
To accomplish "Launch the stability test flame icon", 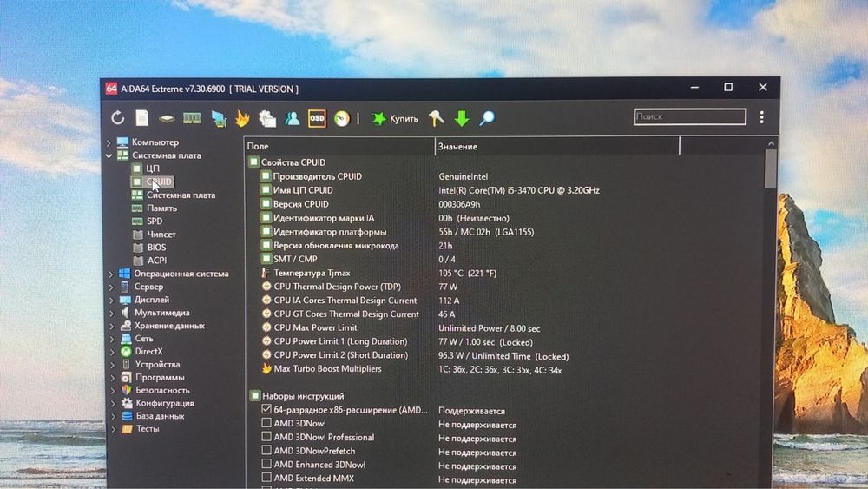I will [x=242, y=118].
